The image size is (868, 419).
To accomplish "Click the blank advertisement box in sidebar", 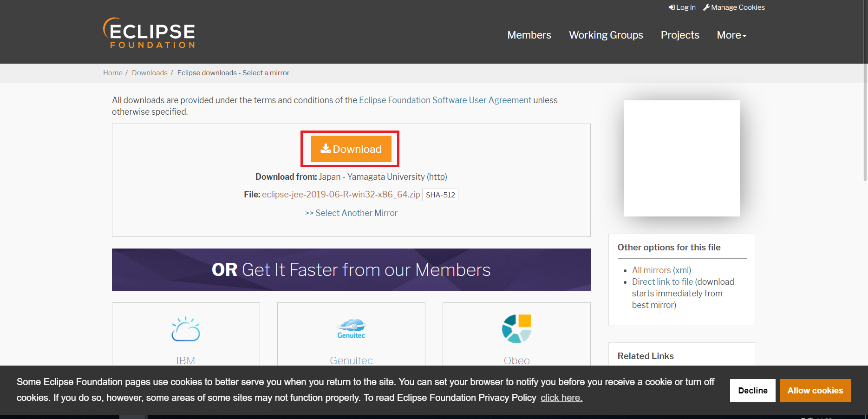I will coord(682,158).
